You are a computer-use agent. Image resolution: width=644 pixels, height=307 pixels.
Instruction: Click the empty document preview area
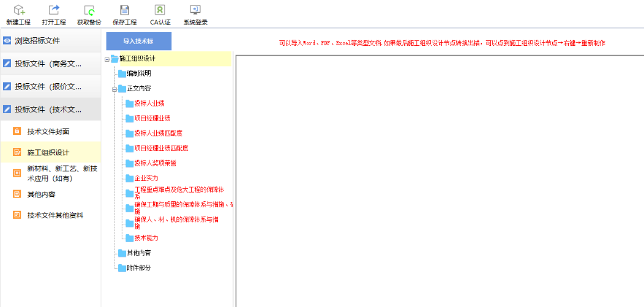(438, 180)
